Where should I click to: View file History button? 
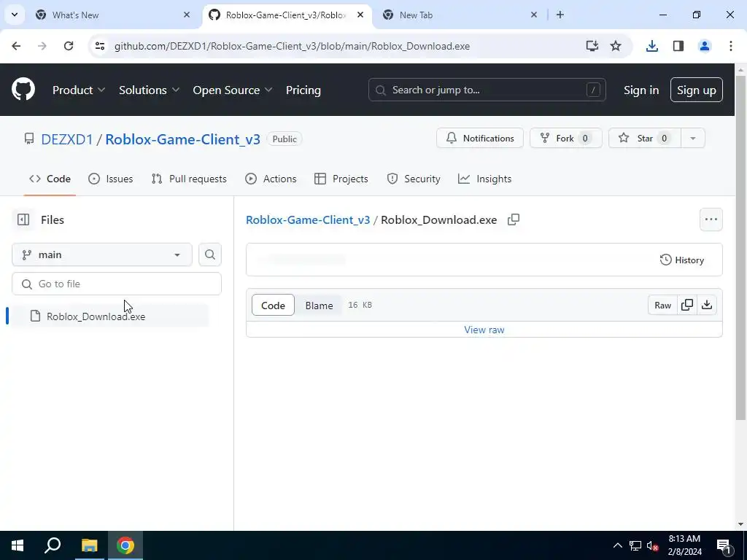(x=682, y=260)
